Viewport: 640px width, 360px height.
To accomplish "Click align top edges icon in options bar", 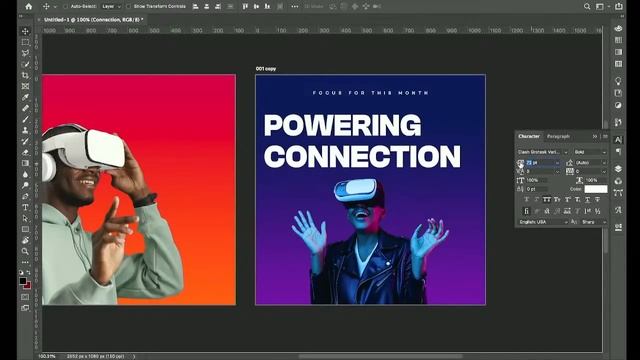I will tap(245, 7).
